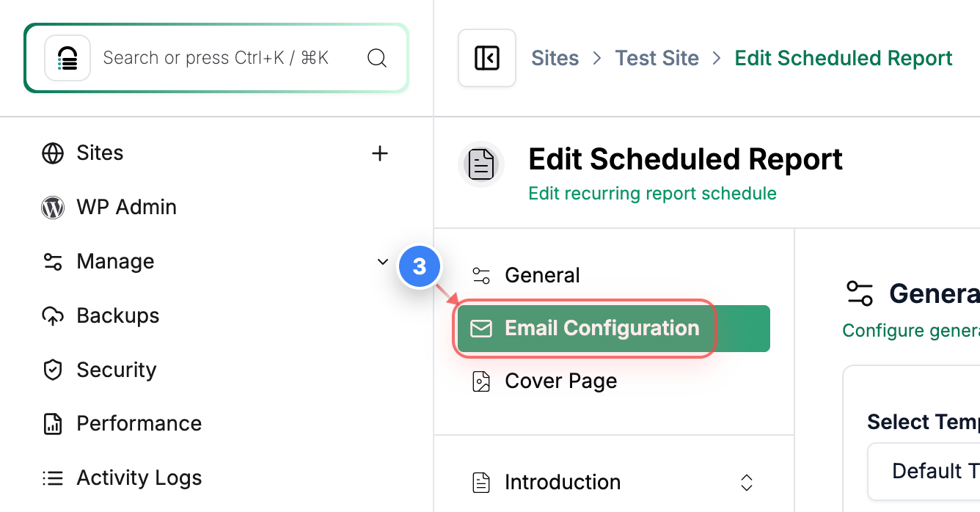Expand the Manage section chevron
Image resolution: width=980 pixels, height=512 pixels.
382,261
